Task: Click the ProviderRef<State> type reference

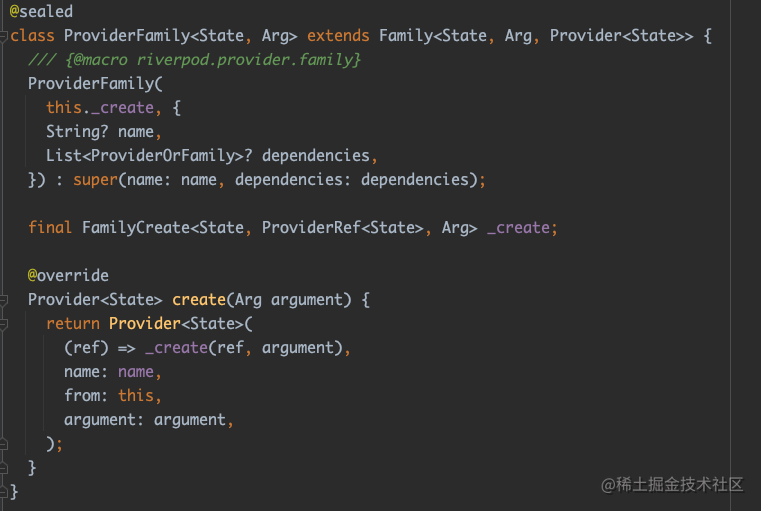Action: click(343, 228)
